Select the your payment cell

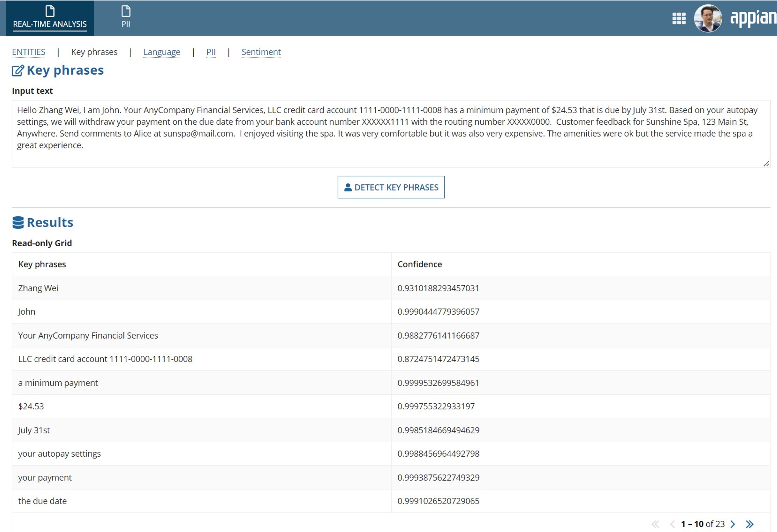point(202,478)
